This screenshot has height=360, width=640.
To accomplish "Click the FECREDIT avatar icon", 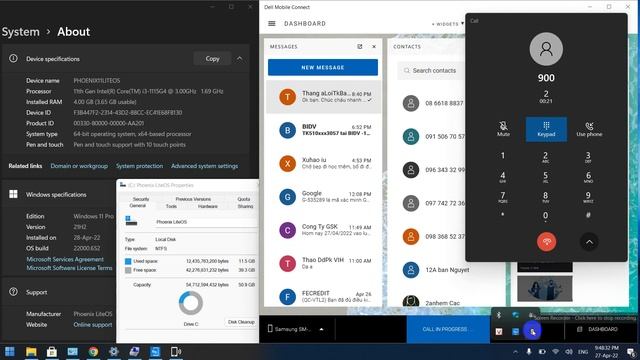I will 287,297.
